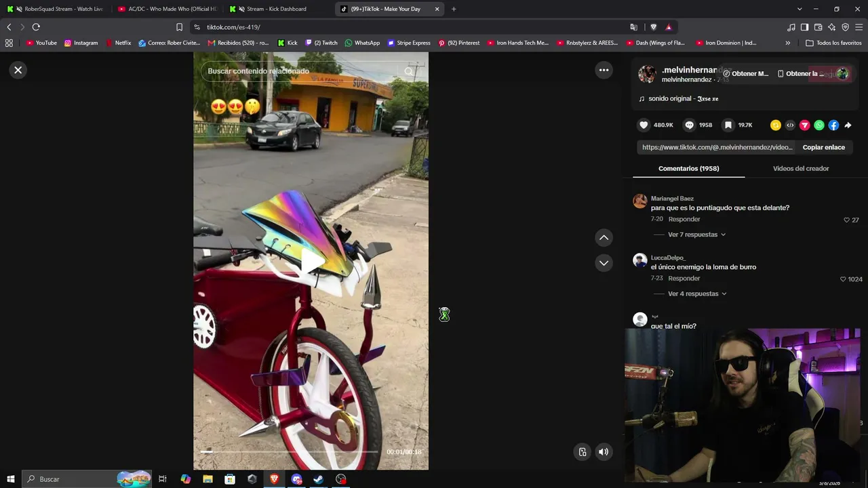
Task: Reload the current page
Action: tap(36, 27)
